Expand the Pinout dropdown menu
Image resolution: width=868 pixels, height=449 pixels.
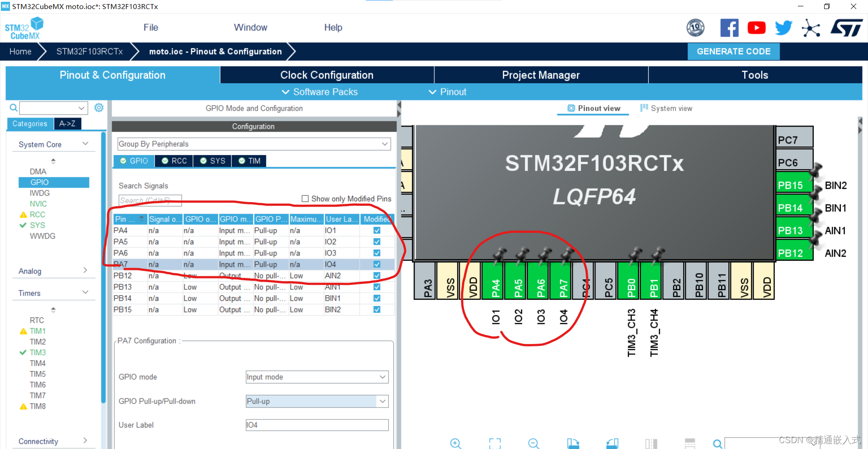tap(447, 92)
